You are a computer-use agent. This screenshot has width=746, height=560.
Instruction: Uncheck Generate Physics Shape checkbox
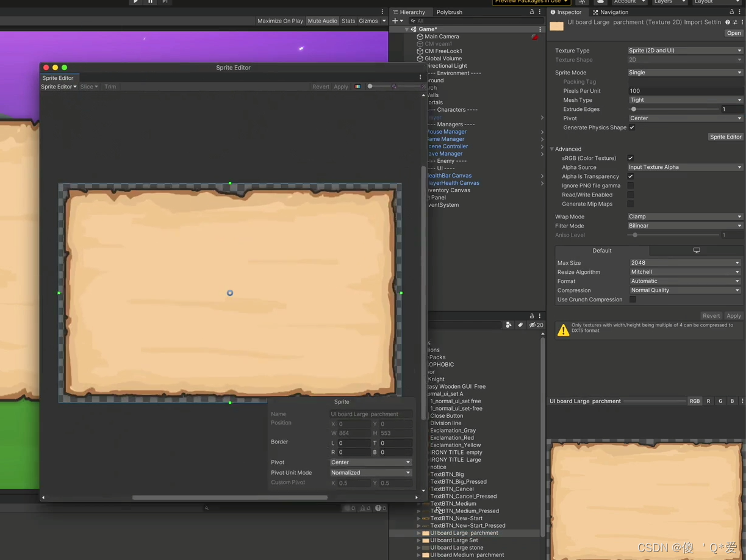(x=632, y=127)
